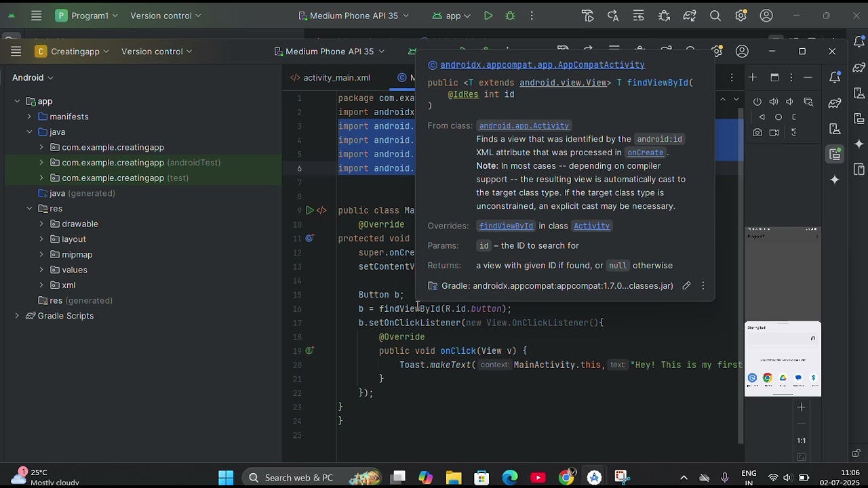Select the xml folder
Viewport: 868px width, 488px height.
(62, 285)
